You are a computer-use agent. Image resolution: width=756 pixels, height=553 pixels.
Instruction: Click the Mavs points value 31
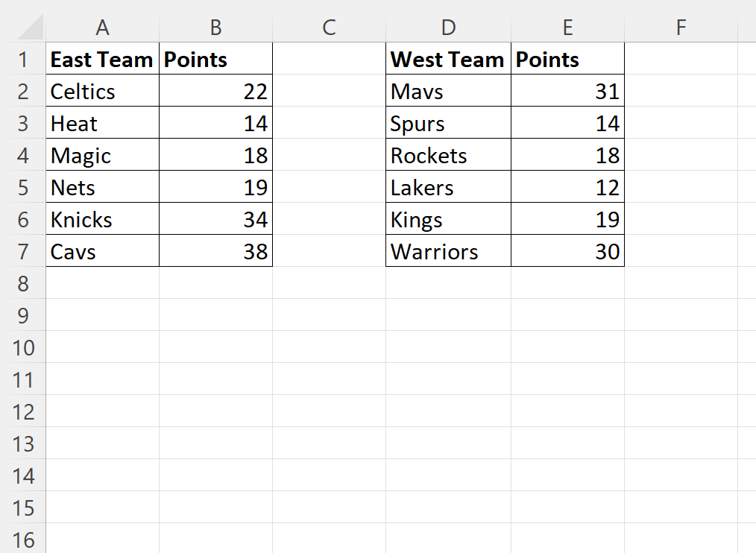pyautogui.click(x=567, y=92)
